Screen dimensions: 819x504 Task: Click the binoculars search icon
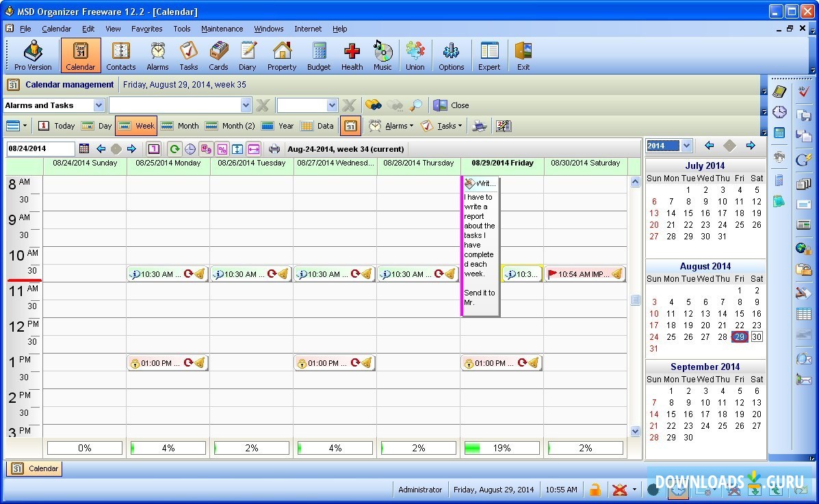coord(373,105)
